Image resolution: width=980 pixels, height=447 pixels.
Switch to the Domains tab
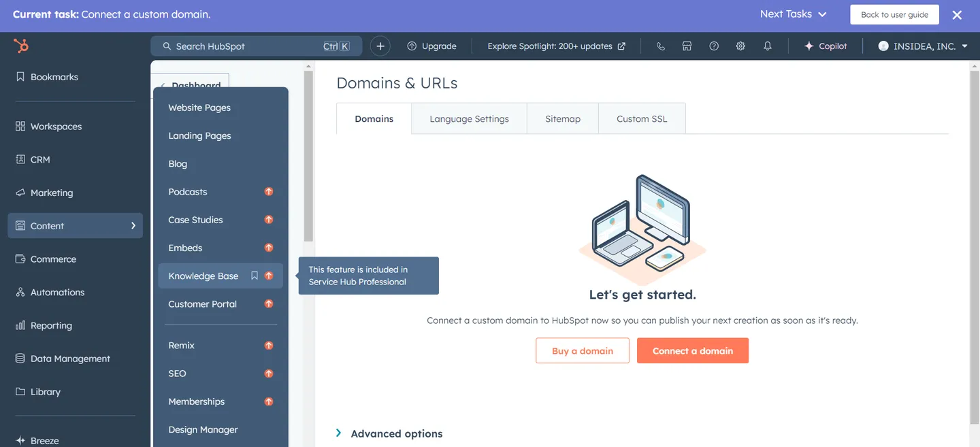click(374, 118)
